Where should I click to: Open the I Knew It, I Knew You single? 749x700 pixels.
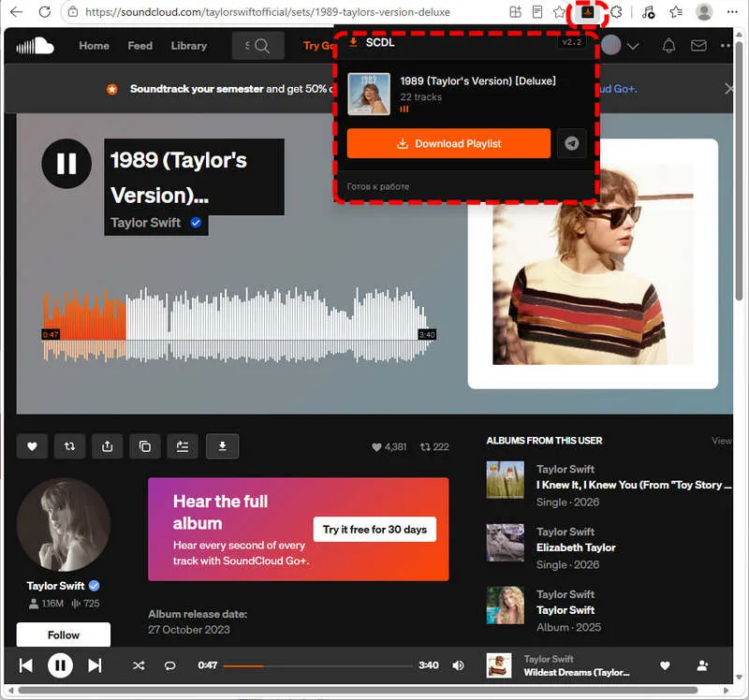coord(634,485)
